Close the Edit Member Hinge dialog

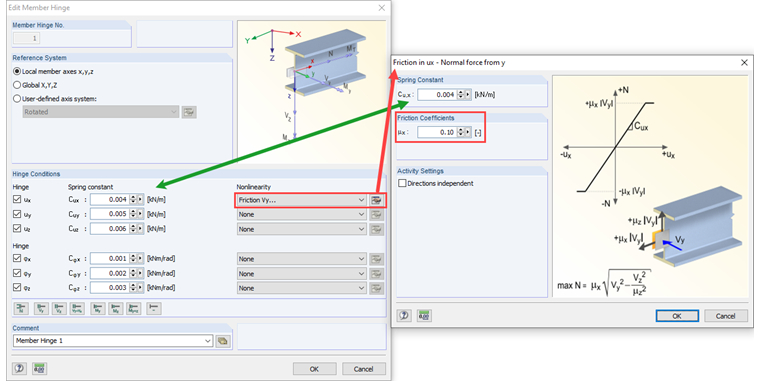pyautogui.click(x=381, y=8)
